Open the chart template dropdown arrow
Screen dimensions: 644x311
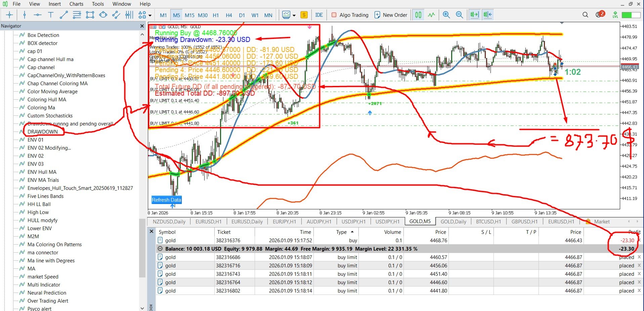tap(294, 15)
